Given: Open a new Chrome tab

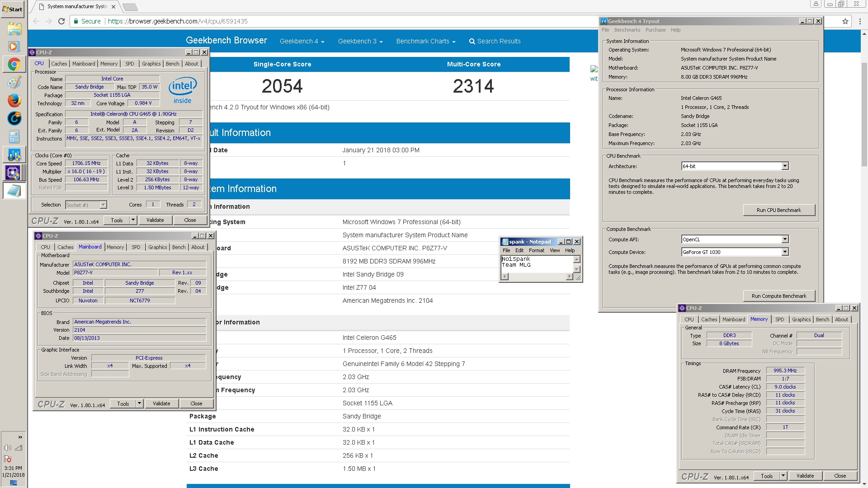Looking at the screenshot, I should coord(130,7).
